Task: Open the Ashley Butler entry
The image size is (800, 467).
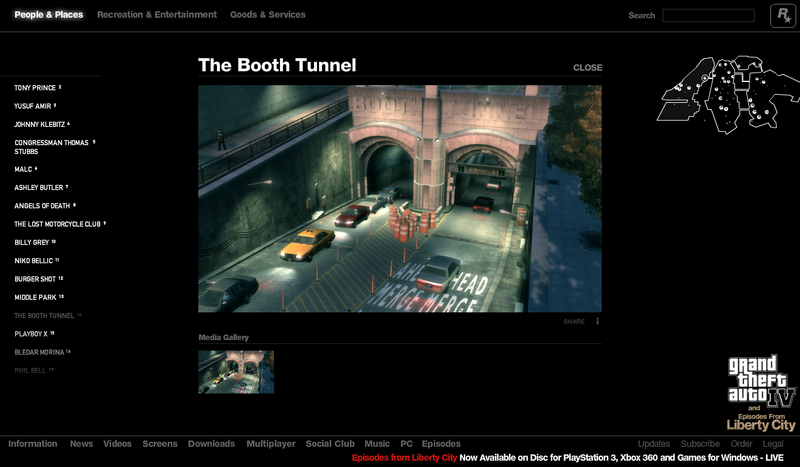Action: pos(39,188)
